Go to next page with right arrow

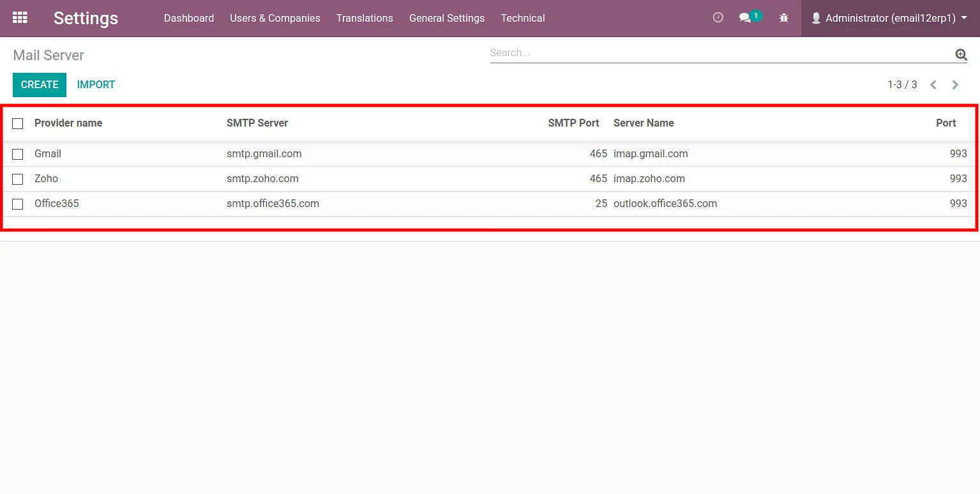955,84
